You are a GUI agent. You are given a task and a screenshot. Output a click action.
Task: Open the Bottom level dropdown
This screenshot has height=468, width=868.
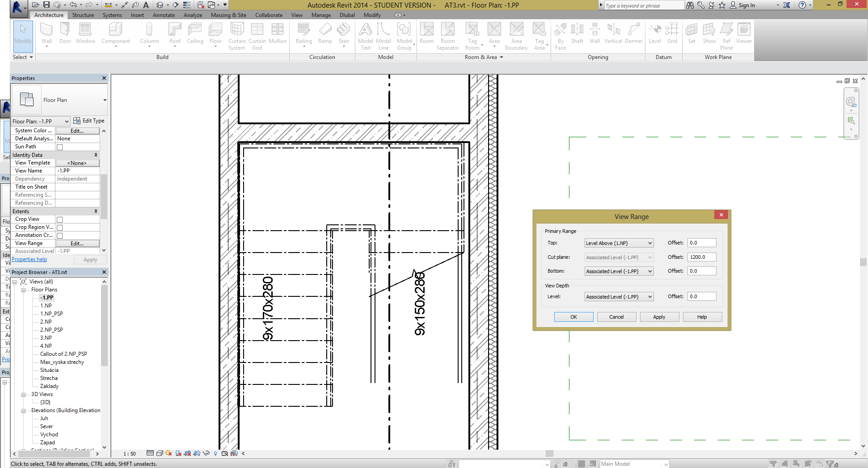point(619,271)
